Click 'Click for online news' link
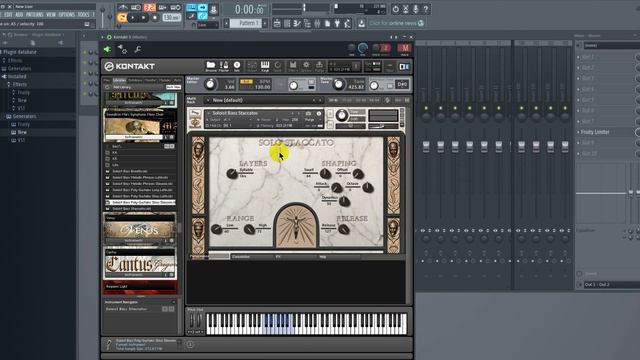Image resolution: width=640 pixels, height=360 pixels. click(x=393, y=23)
